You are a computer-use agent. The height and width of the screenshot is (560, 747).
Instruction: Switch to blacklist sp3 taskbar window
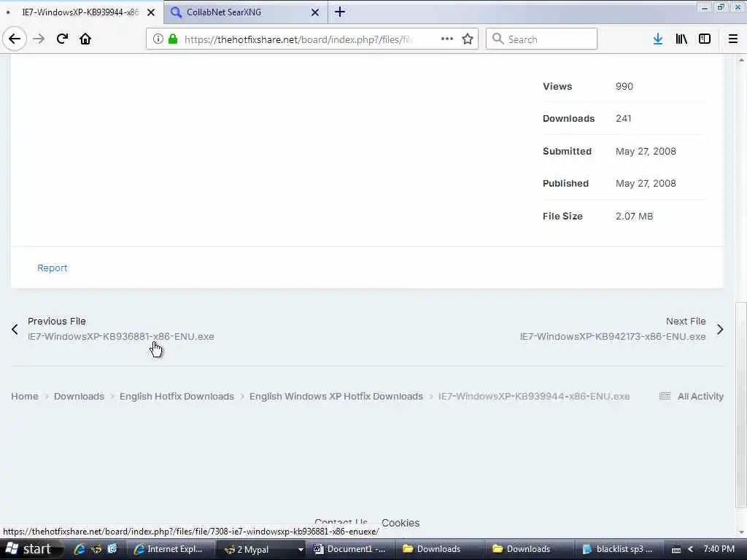tap(619, 549)
